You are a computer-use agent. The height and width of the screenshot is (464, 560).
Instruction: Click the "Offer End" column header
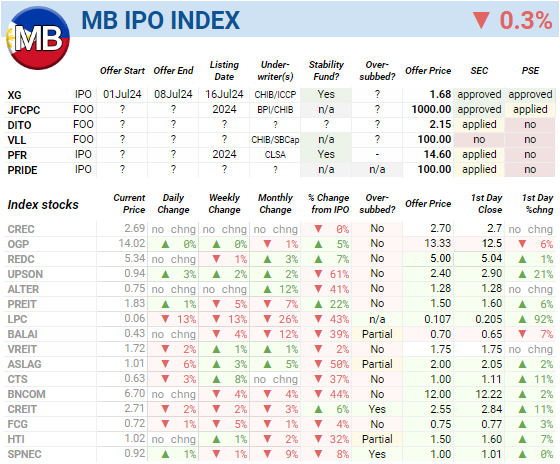(173, 71)
